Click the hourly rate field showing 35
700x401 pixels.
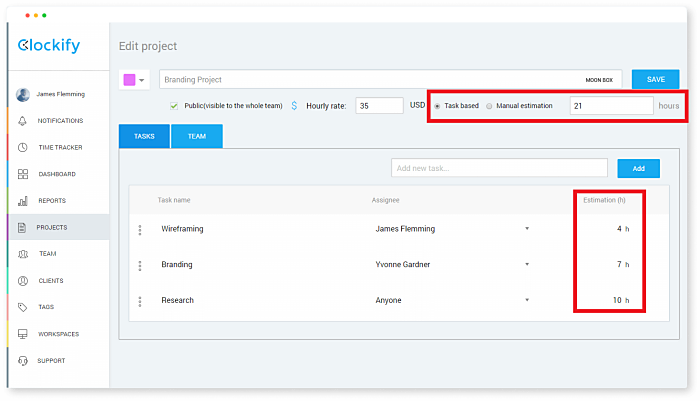(x=379, y=106)
